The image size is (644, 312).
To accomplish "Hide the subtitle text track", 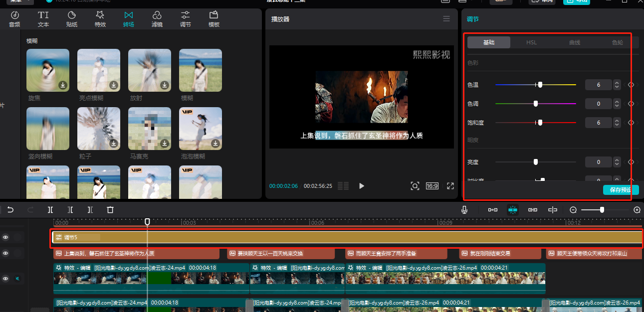I will [5, 253].
